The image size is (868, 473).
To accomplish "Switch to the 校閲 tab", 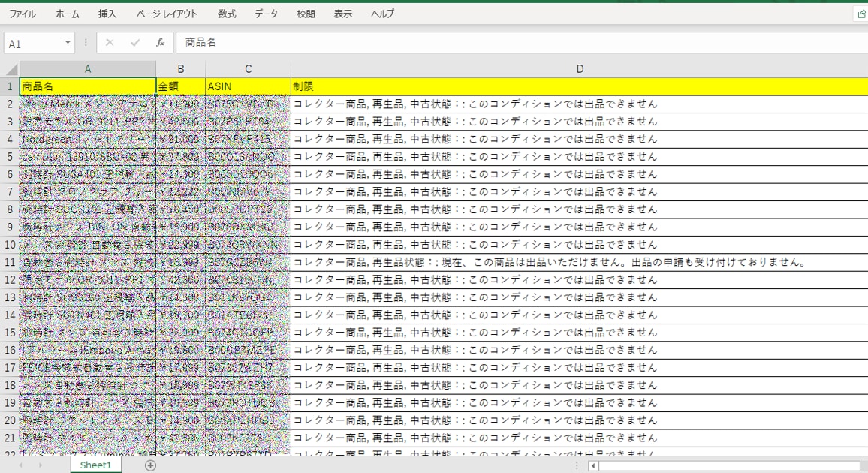I will coord(306,14).
